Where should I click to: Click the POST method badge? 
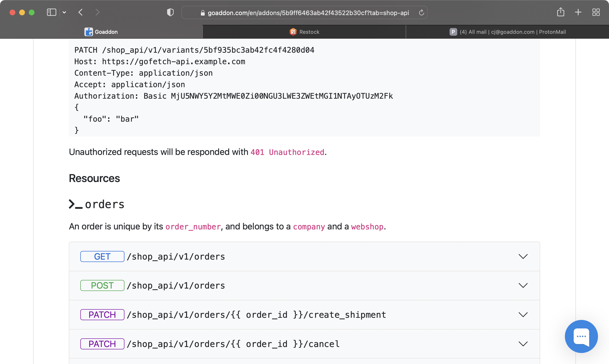[x=102, y=285]
